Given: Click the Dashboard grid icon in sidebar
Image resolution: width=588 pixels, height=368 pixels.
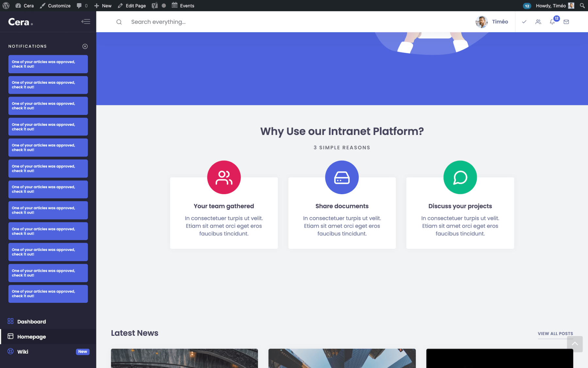Looking at the screenshot, I should click(x=10, y=321).
